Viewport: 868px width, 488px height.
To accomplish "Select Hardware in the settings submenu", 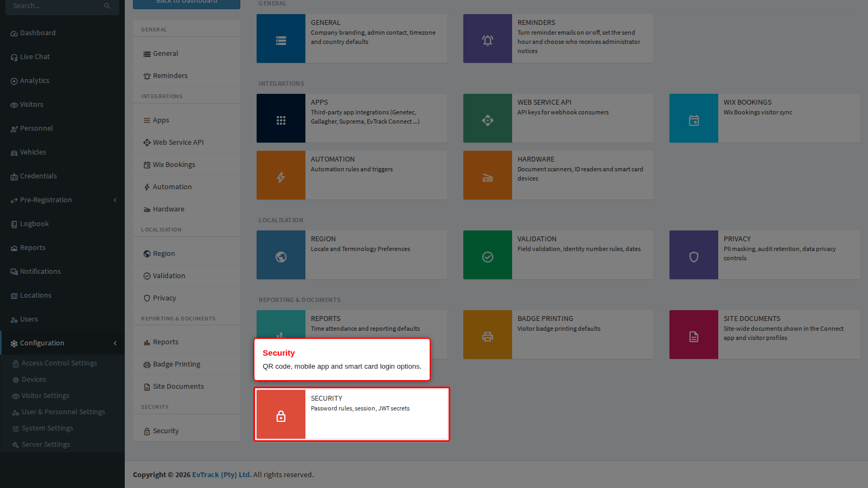I will (x=187, y=209).
